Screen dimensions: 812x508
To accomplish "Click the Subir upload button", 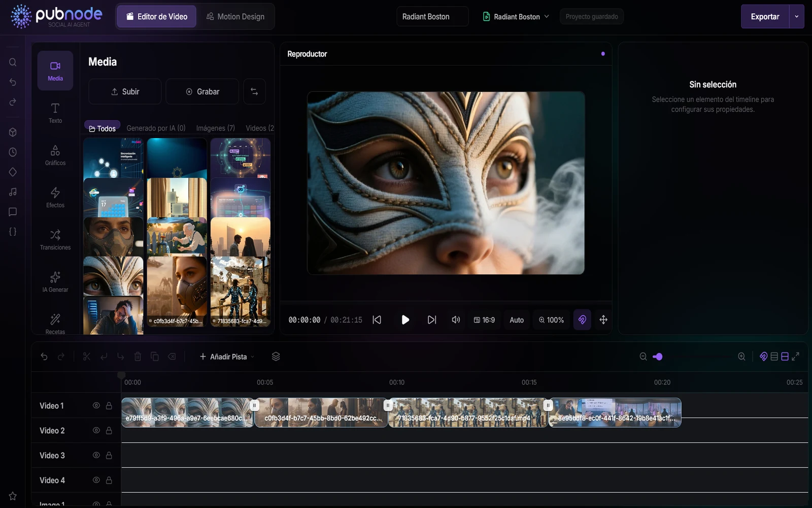I will 125,91.
